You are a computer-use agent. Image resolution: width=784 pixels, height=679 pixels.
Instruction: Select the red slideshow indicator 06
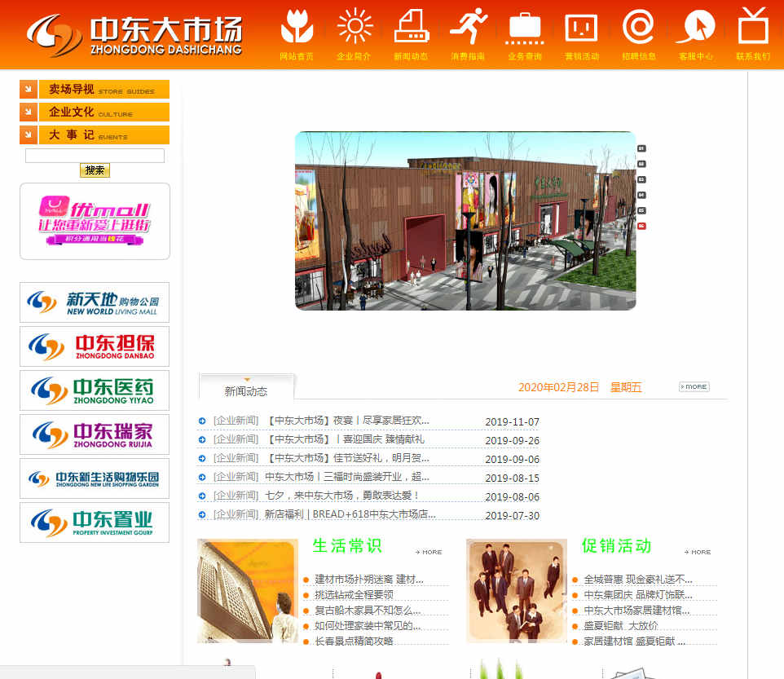click(x=642, y=226)
